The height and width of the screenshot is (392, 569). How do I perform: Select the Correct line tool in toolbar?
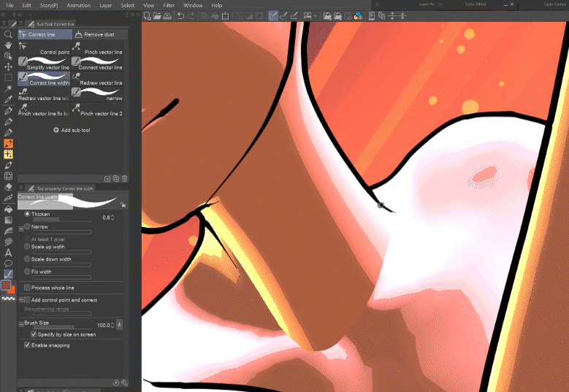pos(8,274)
